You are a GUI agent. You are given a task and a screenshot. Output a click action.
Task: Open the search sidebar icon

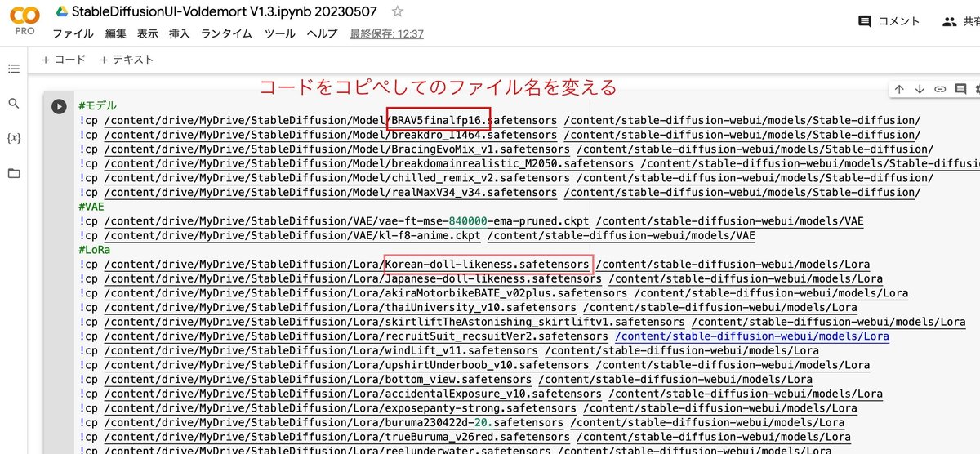[13, 104]
